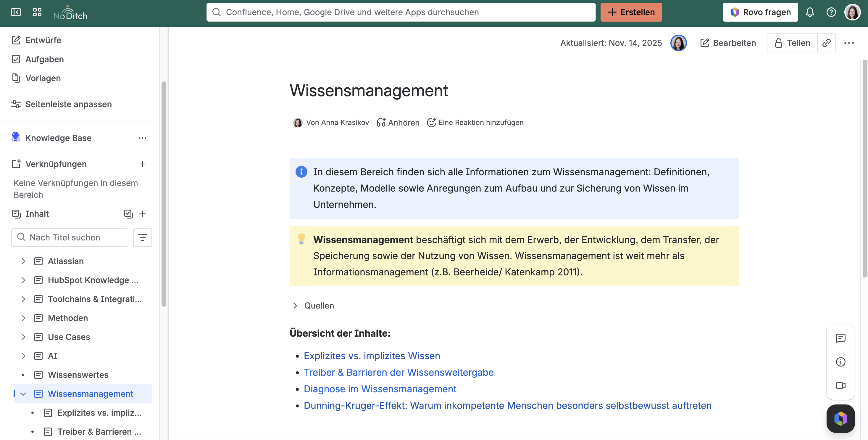Expand the Atlassian tree item

point(23,261)
